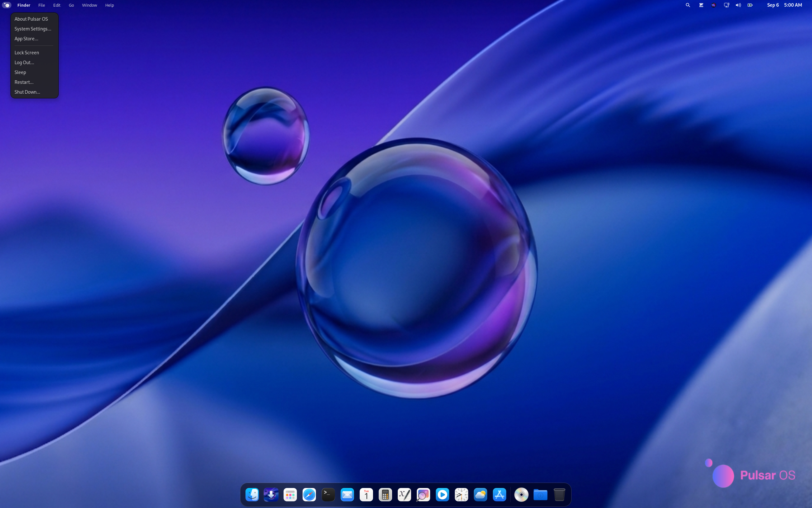Click the battery charging indicator

(750, 5)
